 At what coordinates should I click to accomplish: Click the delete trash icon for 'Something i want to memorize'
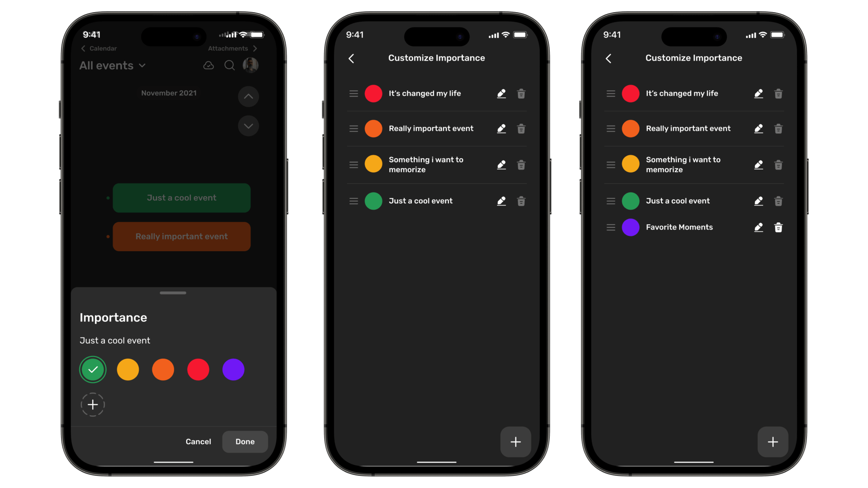(x=520, y=165)
